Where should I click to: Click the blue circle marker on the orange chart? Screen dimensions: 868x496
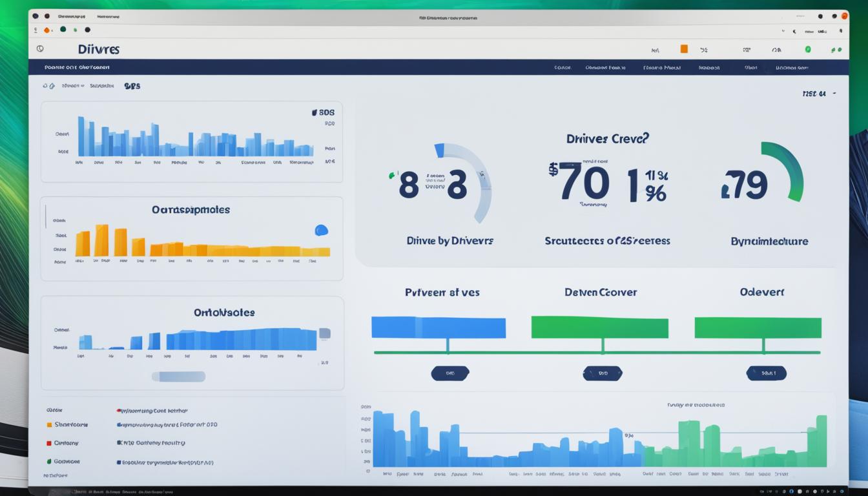tap(321, 230)
